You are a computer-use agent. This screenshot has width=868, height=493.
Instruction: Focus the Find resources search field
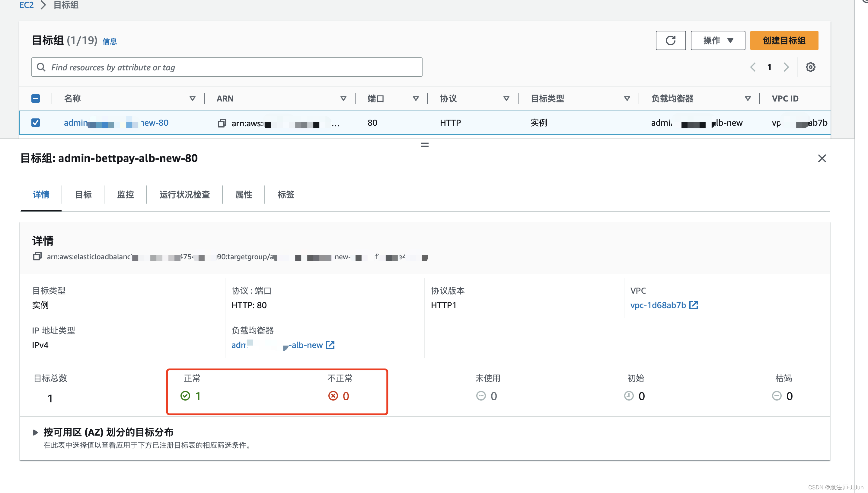(227, 67)
